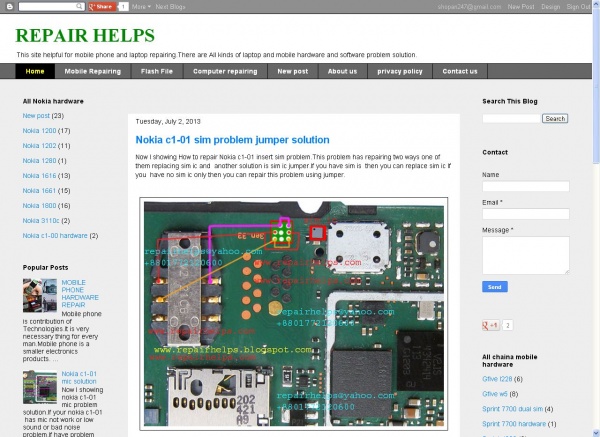This screenshot has height=437, width=600.
Task: Open the More dropdown in Blogger navbar
Action: (x=141, y=7)
